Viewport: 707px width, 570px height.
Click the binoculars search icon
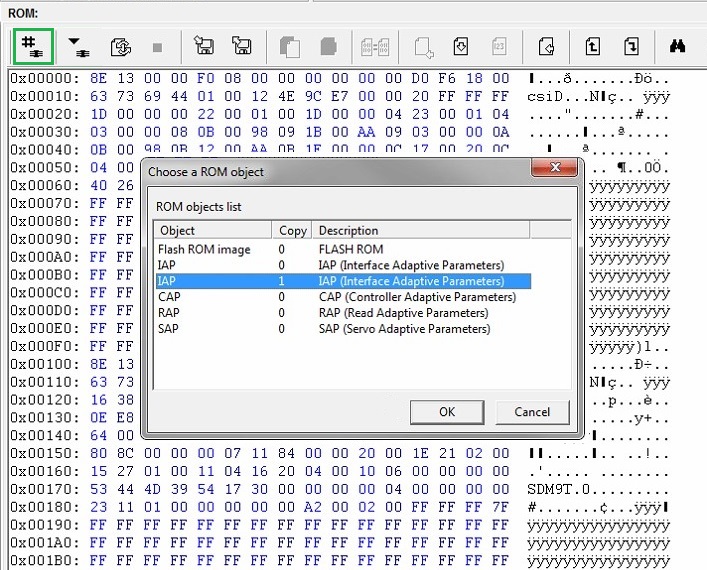[x=676, y=46]
